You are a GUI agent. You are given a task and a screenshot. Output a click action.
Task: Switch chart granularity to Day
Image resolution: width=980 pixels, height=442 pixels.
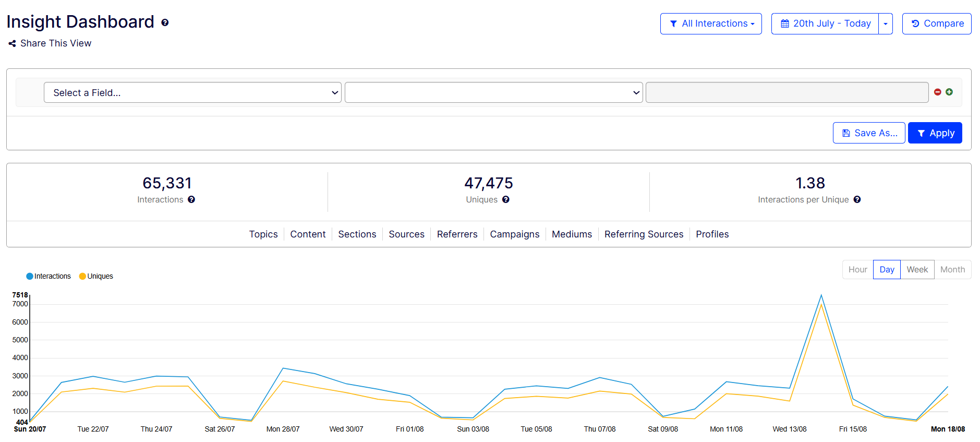[887, 269]
